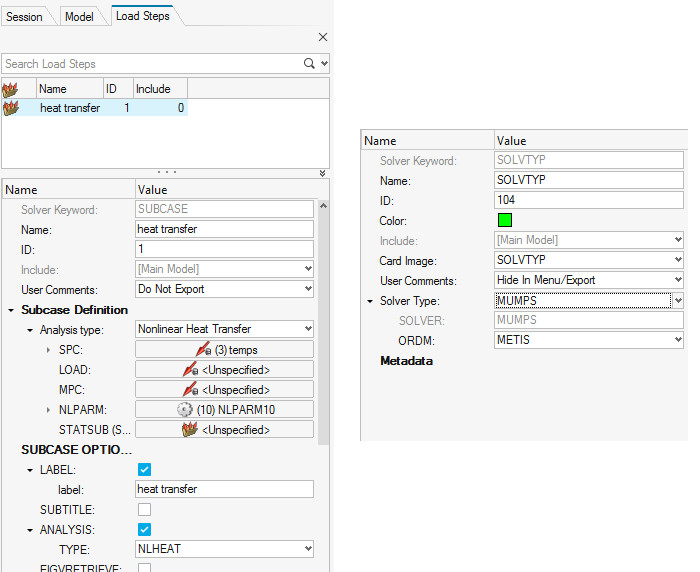Collapse the Subcase Definition section
Viewport: 700px width, 572px height.
pos(11,310)
